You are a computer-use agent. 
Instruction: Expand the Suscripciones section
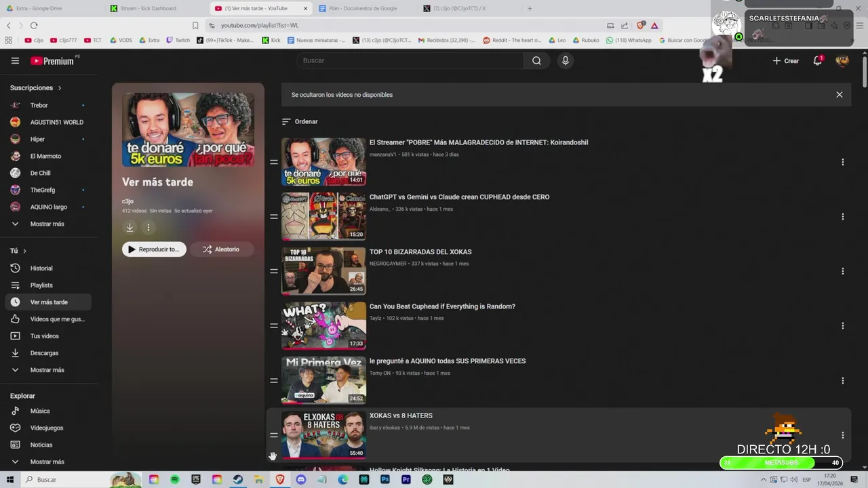click(36, 88)
